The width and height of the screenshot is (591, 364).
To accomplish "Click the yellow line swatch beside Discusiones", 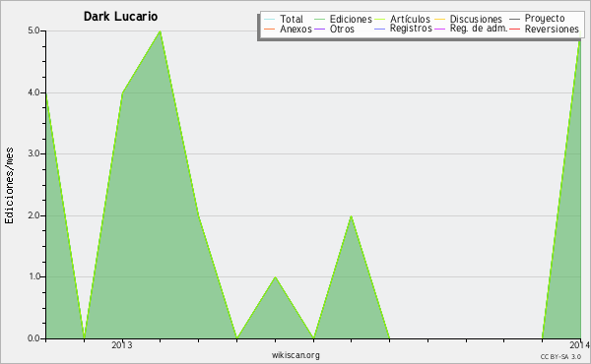I will [440, 20].
